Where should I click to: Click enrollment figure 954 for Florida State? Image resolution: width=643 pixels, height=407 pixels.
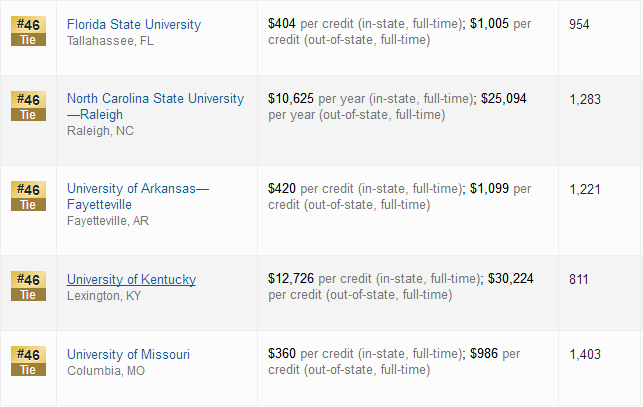pos(579,25)
